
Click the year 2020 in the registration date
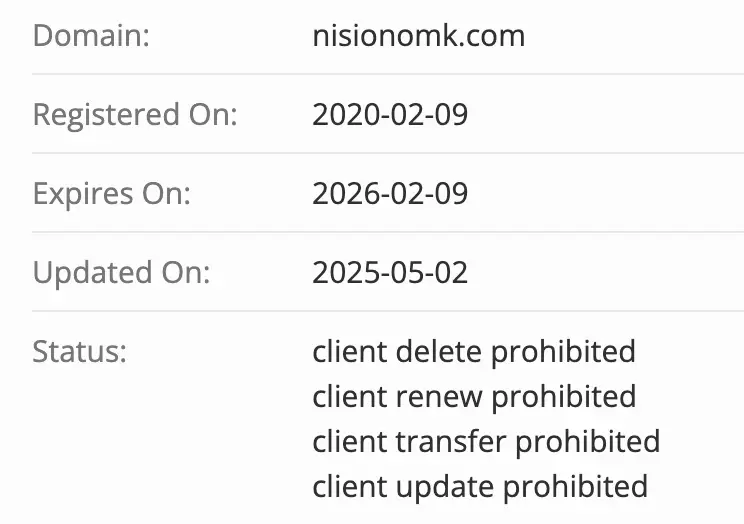coord(340,115)
